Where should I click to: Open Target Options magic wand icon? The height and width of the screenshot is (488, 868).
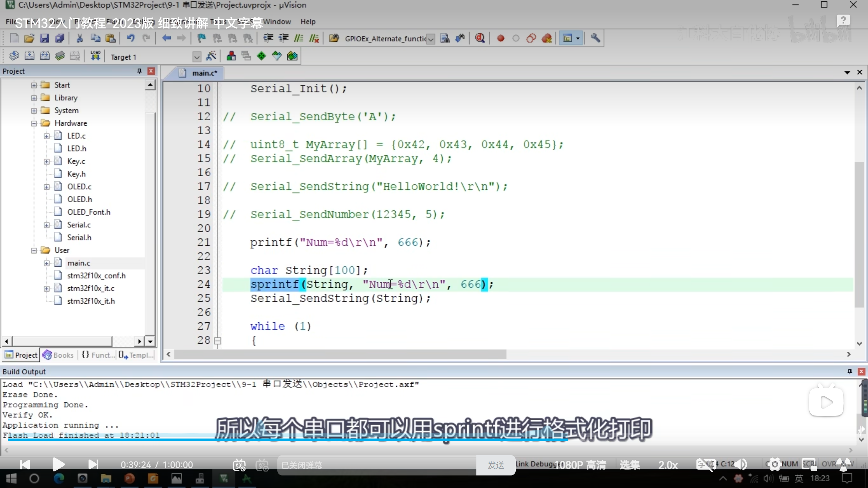click(x=211, y=56)
